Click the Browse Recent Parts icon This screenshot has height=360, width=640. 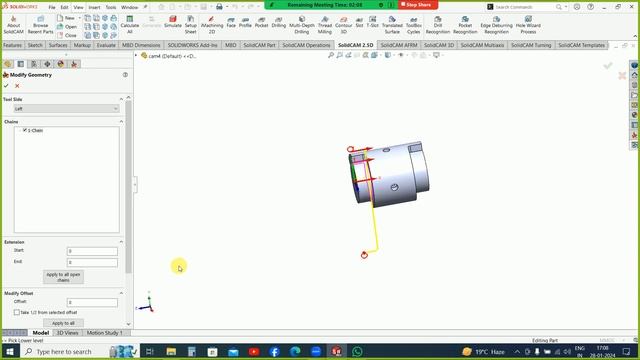coord(40,25)
